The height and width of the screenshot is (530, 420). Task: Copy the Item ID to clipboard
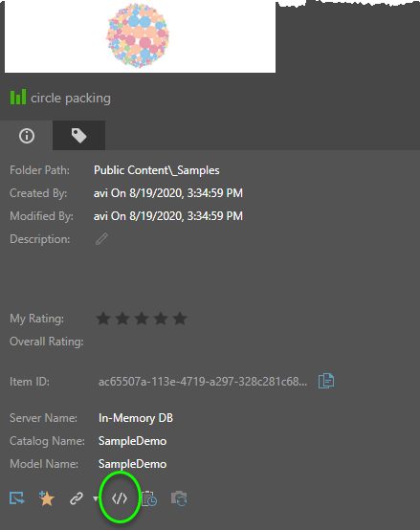click(x=326, y=381)
